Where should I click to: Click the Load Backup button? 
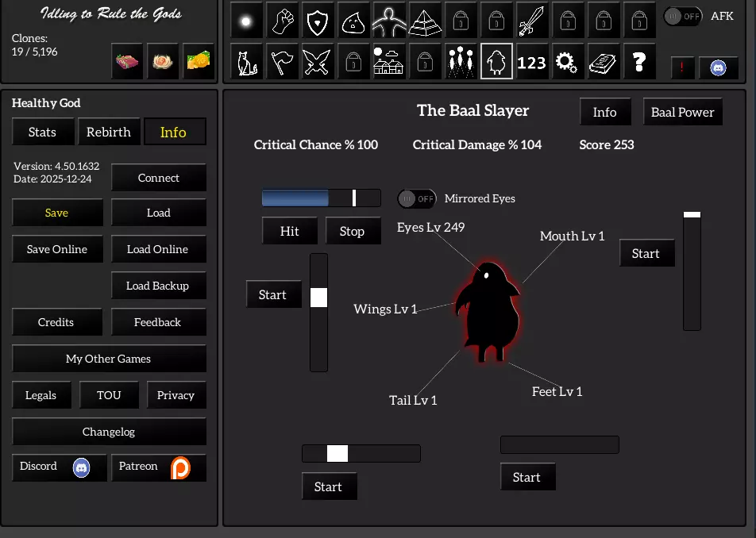pyautogui.click(x=159, y=286)
